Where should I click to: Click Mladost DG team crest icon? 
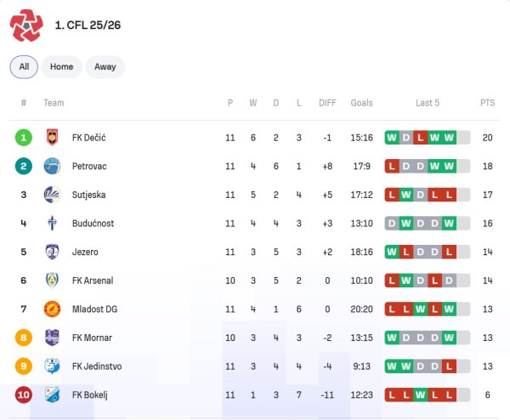[x=52, y=309]
